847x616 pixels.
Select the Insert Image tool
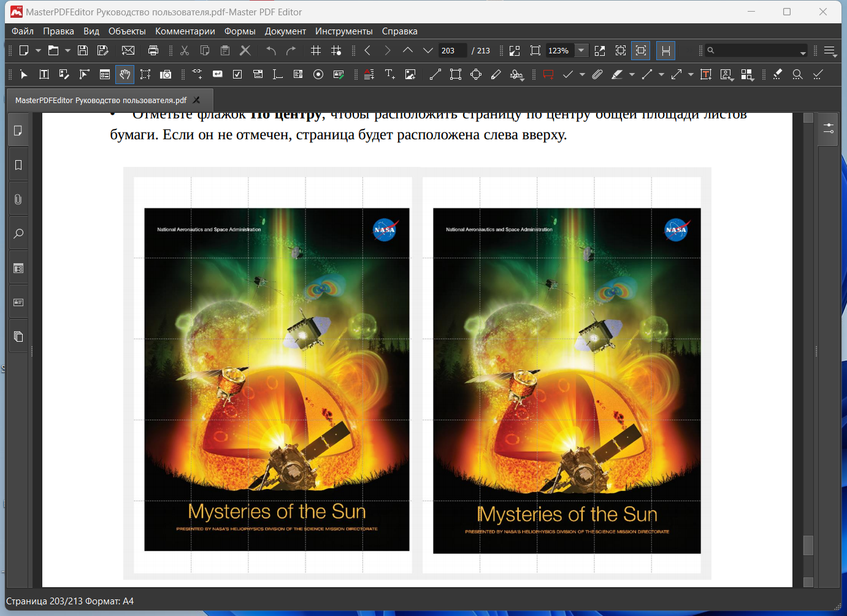(410, 74)
